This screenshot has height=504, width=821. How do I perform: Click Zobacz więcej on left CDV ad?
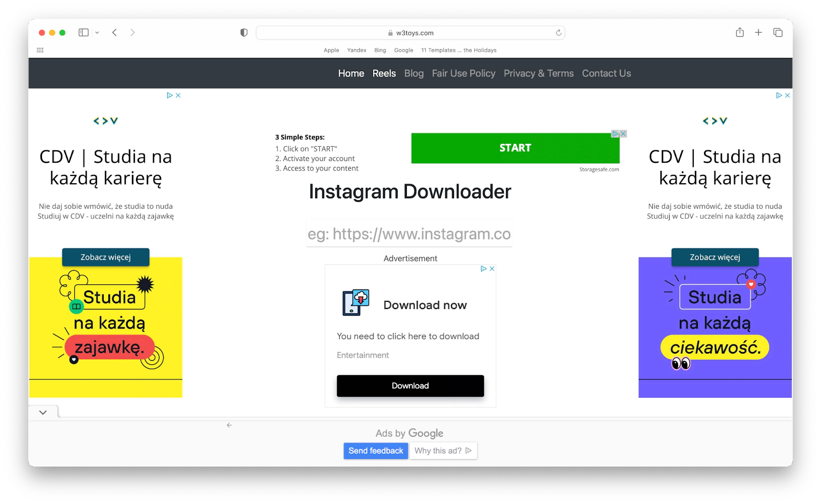pos(106,257)
